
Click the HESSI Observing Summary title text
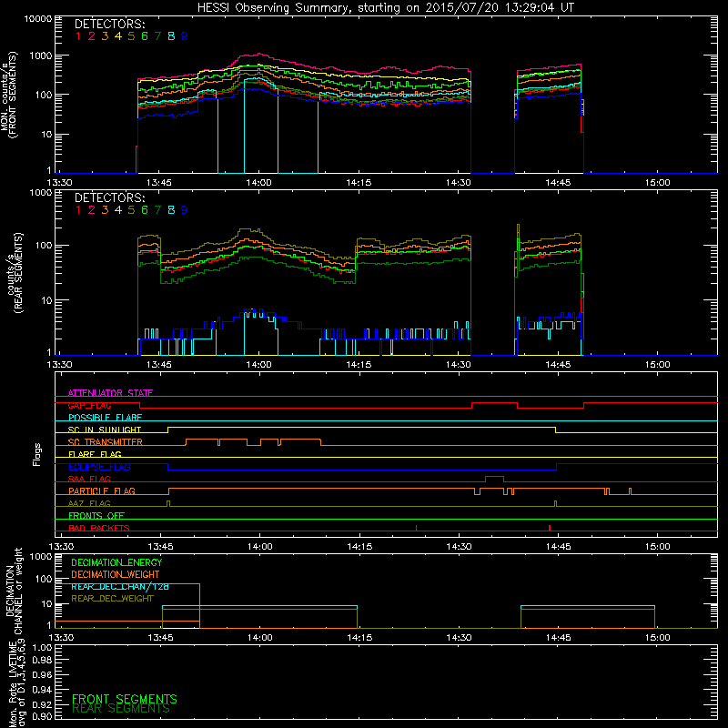click(x=385, y=8)
